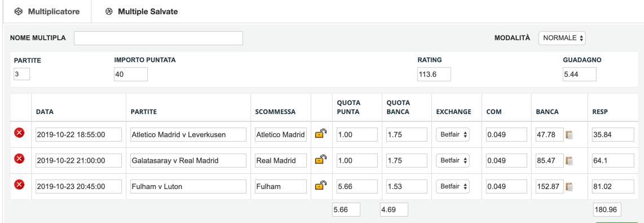The width and height of the screenshot is (644, 223).
Task: Switch to the Multiple Salvate tab
Action: click(x=142, y=11)
